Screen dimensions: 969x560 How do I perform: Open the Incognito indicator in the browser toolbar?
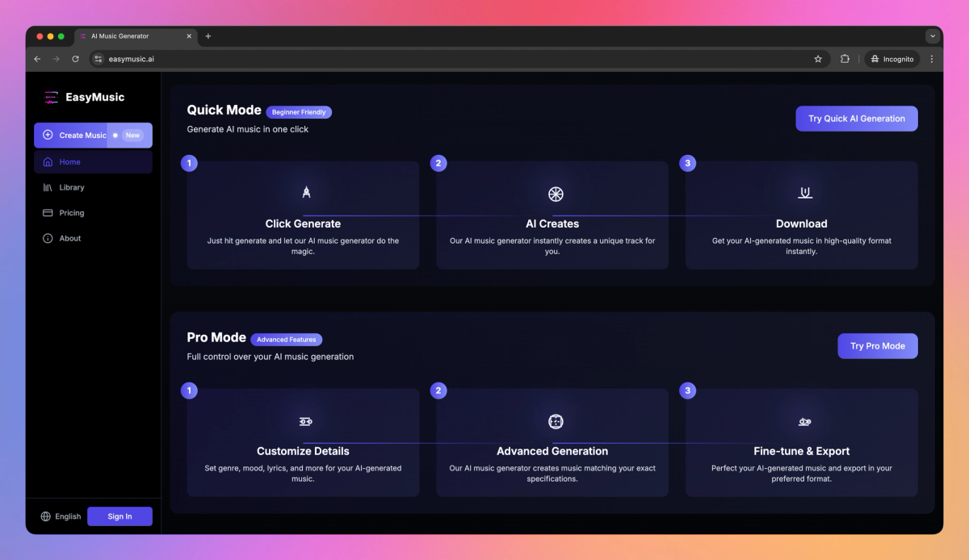pyautogui.click(x=891, y=58)
